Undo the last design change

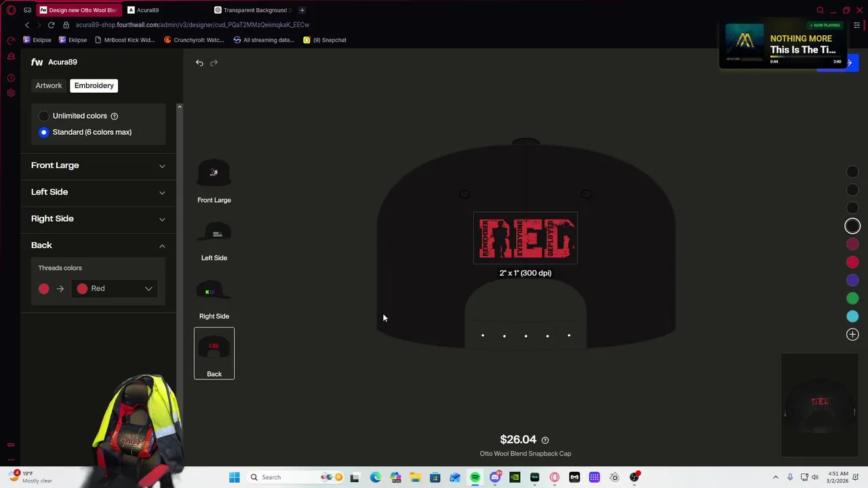(199, 62)
